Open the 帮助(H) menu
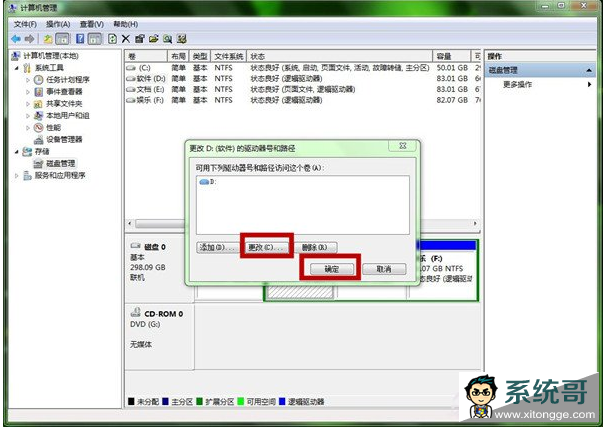604x427 pixels. pos(126,24)
